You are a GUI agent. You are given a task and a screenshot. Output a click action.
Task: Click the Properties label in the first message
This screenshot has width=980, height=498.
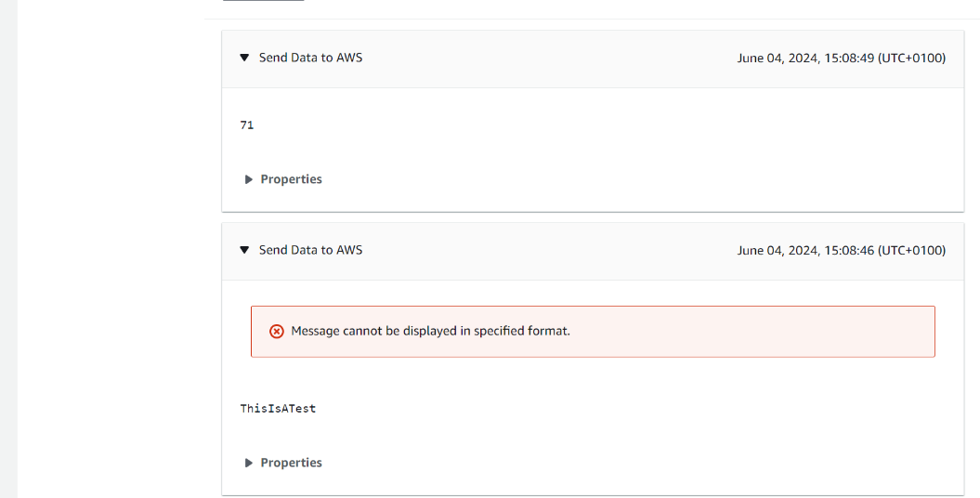point(291,179)
